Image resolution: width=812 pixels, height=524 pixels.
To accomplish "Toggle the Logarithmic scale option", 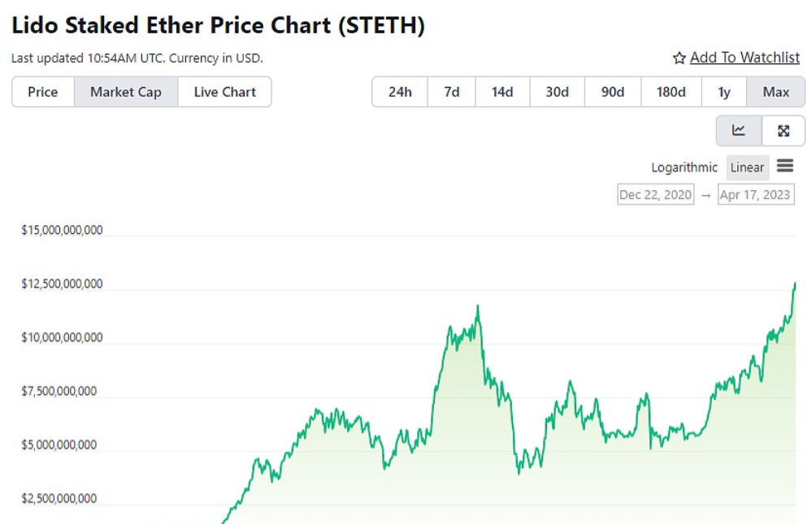I will pos(684,167).
